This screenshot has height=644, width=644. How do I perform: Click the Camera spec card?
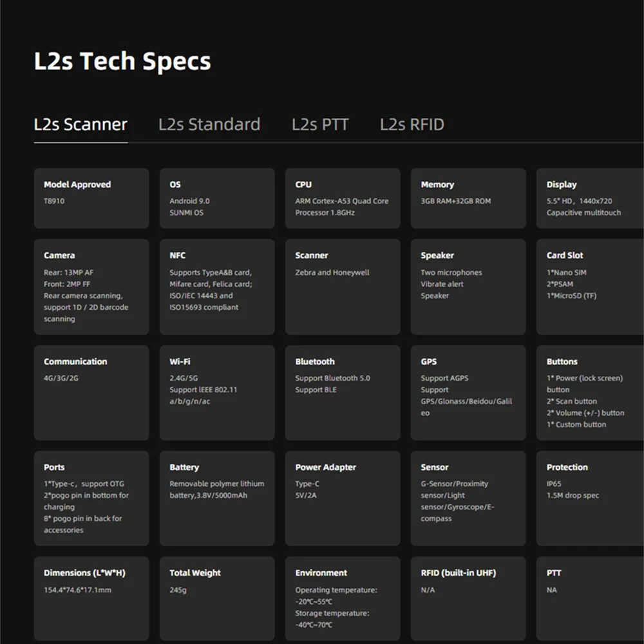coord(91,287)
